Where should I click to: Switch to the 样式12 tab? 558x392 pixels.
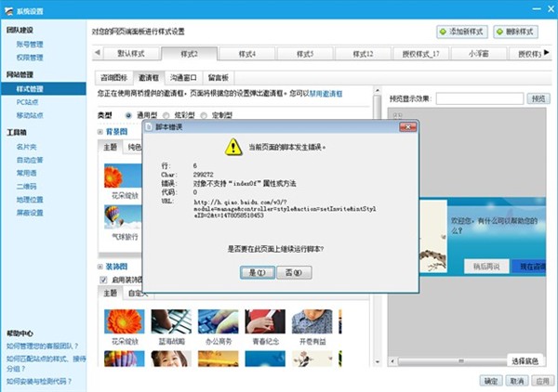pos(363,54)
